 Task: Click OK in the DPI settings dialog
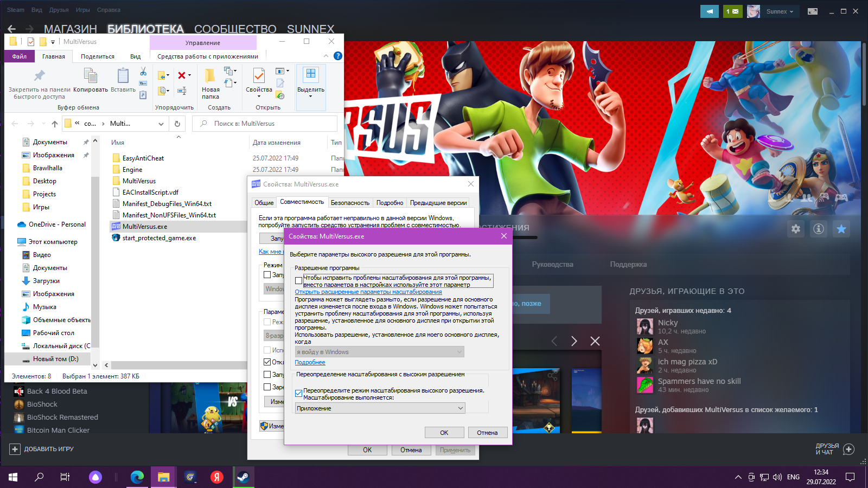click(444, 433)
